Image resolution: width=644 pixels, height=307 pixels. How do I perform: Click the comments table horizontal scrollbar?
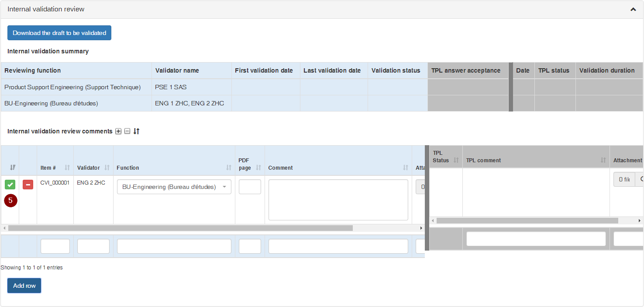180,228
